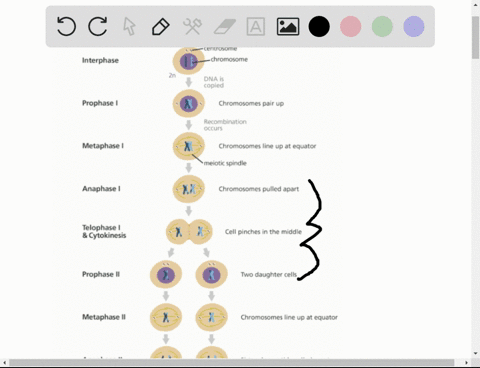Click the right Metaphase II cell
This screenshot has height=368, width=480.
pos(212,317)
